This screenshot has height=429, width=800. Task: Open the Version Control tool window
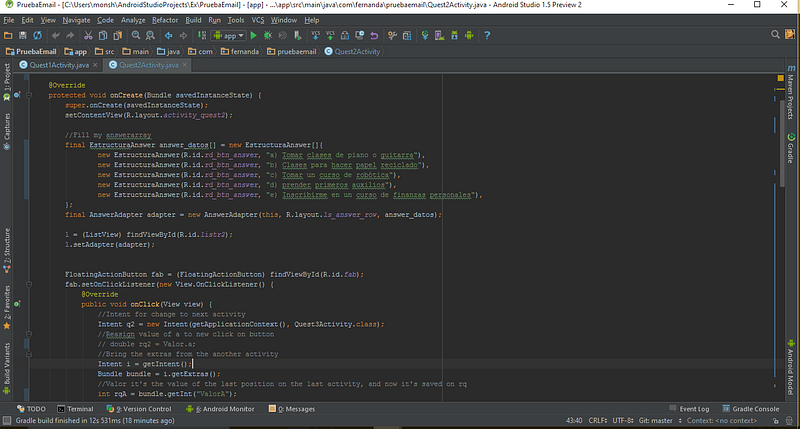pos(139,409)
